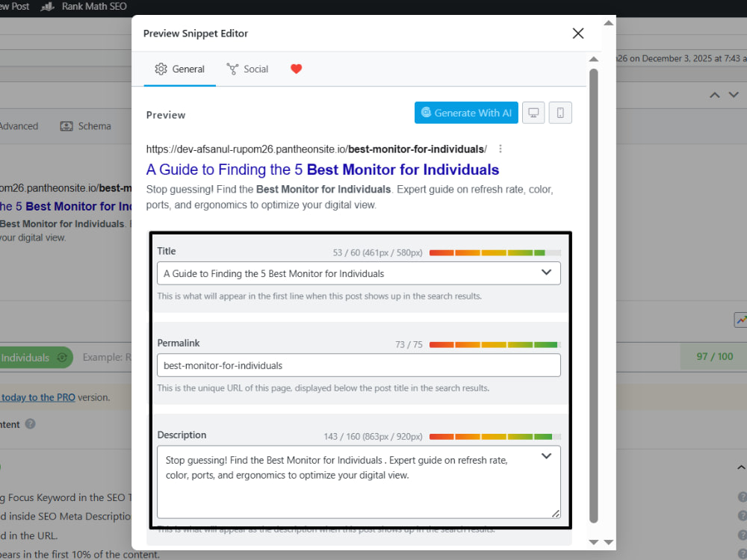Click the trend chart icon at right edge
Screen dimensions: 747x560
tap(741, 320)
